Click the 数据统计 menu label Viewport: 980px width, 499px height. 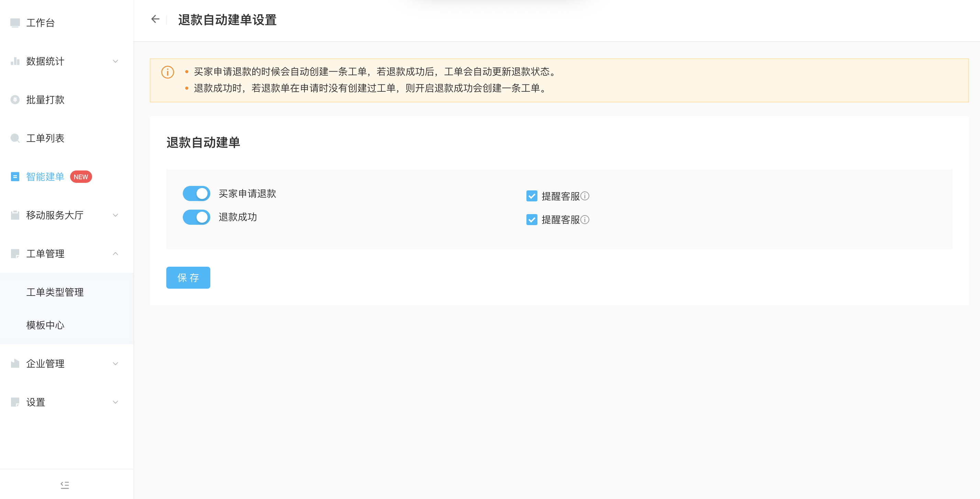(45, 61)
